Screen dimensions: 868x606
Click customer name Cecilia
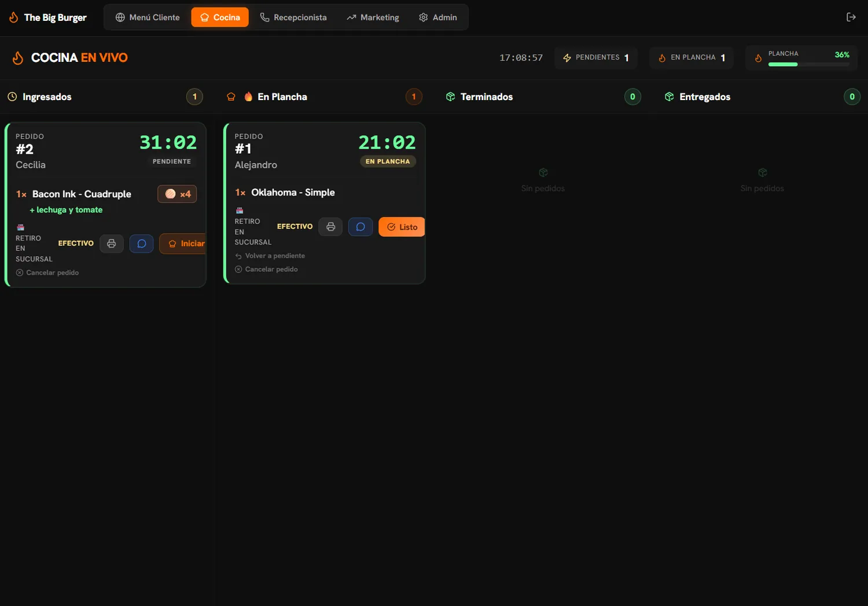pos(31,165)
